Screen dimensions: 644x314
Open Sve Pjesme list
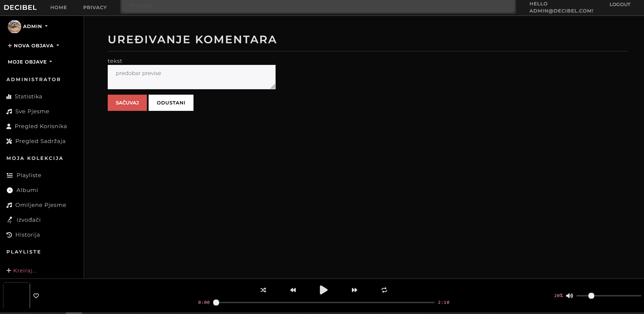click(x=32, y=112)
